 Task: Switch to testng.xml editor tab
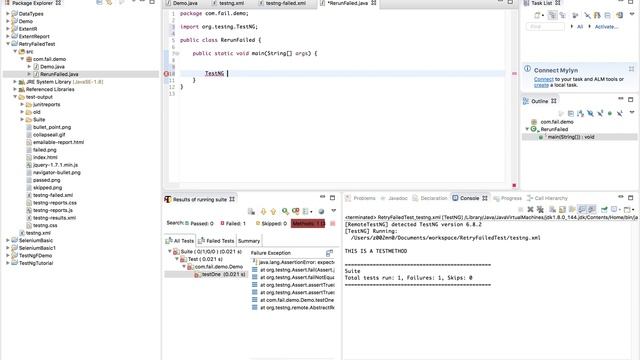(231, 3)
